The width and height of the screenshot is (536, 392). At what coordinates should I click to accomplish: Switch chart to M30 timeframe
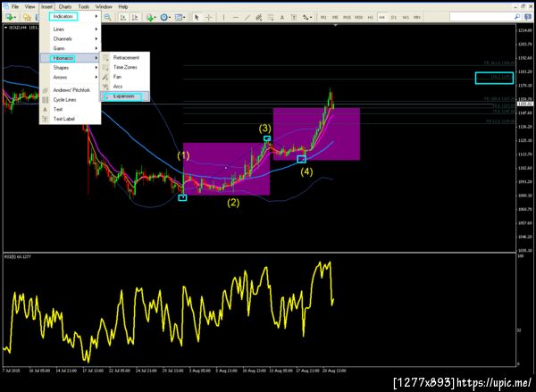tap(358, 17)
